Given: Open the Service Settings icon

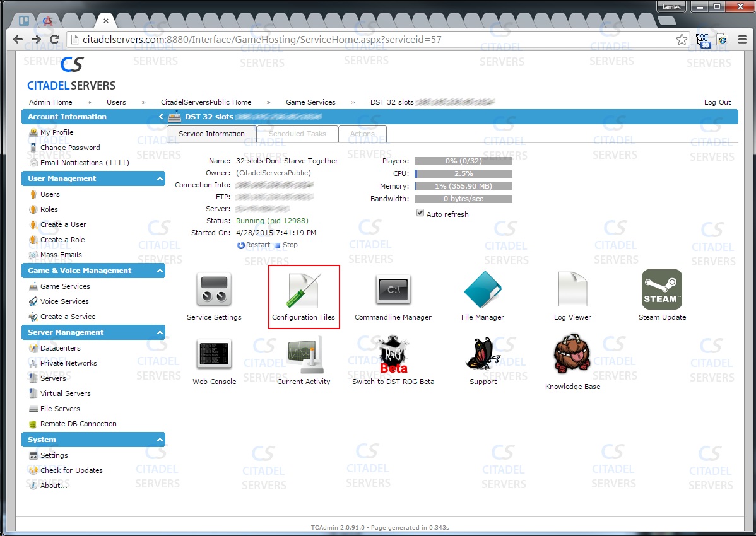Looking at the screenshot, I should point(214,291).
